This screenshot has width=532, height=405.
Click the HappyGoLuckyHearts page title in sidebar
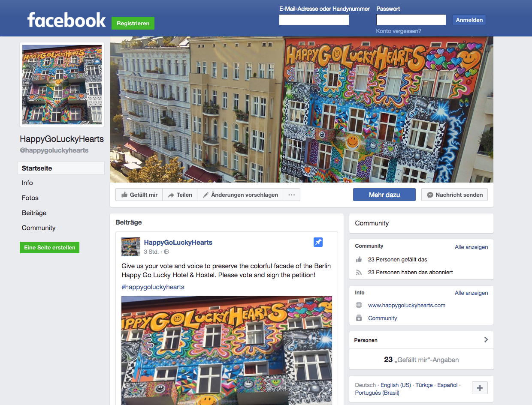pos(62,139)
